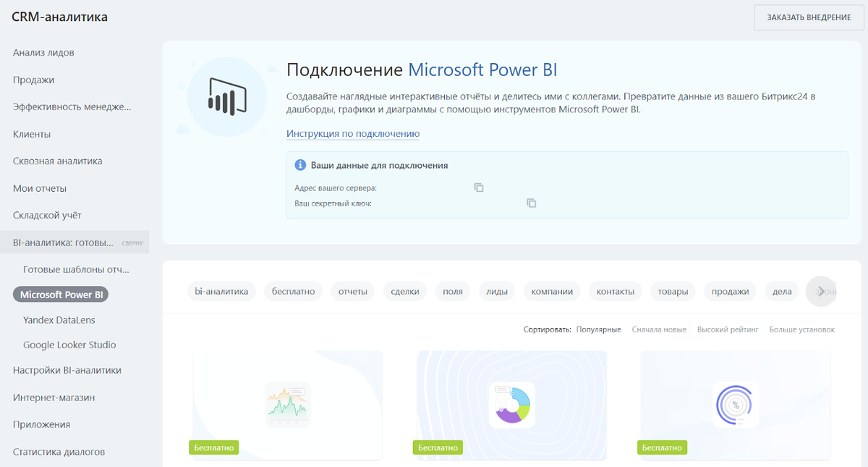
Task: Click the Ваш секретный ключ label
Action: click(333, 203)
